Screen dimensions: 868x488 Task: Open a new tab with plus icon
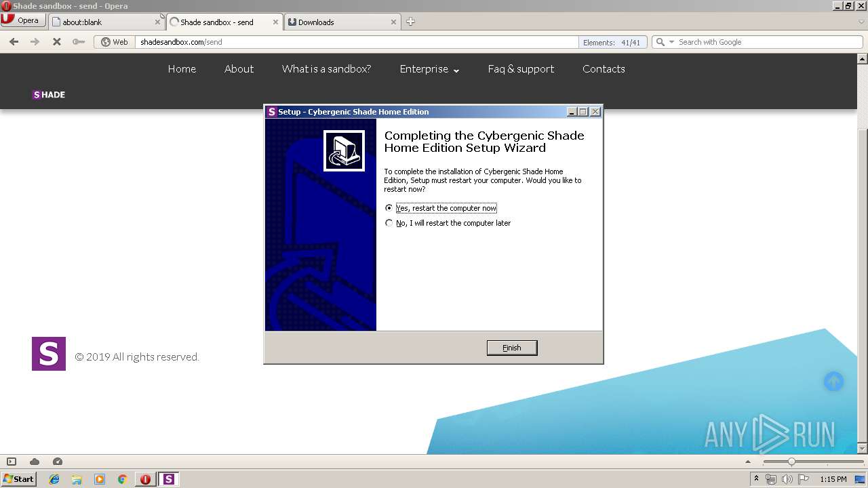click(410, 22)
